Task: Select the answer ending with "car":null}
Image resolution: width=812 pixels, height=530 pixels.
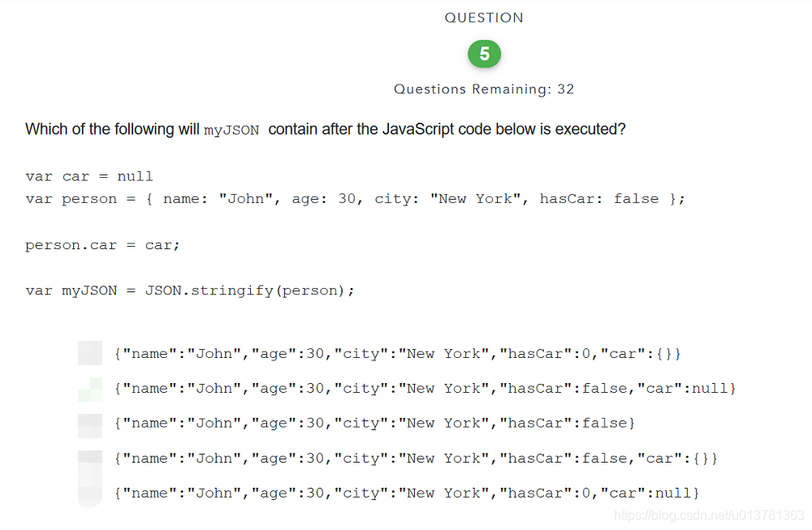Action: pos(422,388)
